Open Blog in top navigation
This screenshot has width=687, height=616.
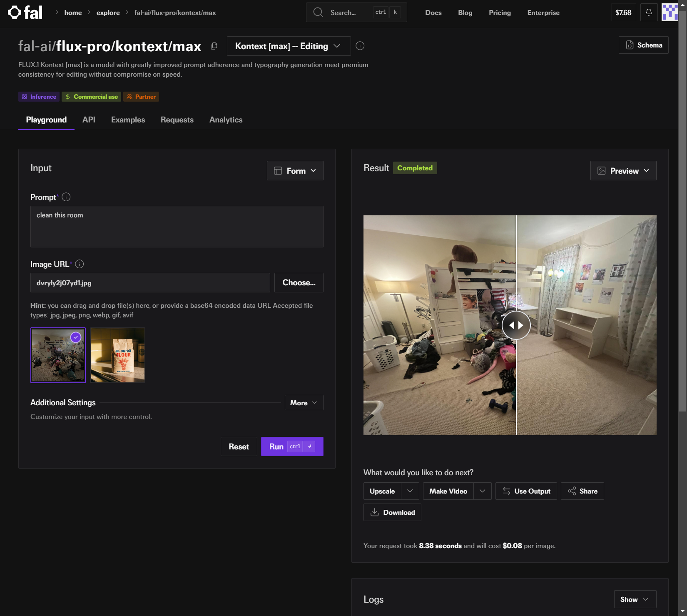pos(465,12)
